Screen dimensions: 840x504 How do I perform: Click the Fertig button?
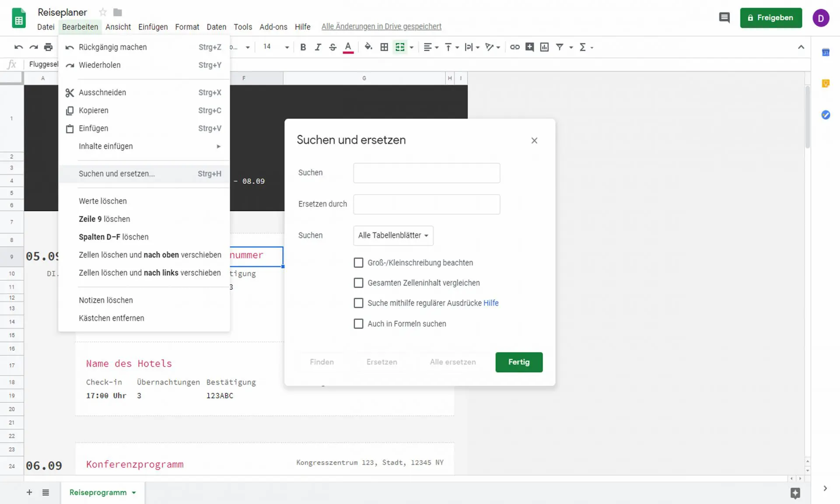(x=519, y=362)
